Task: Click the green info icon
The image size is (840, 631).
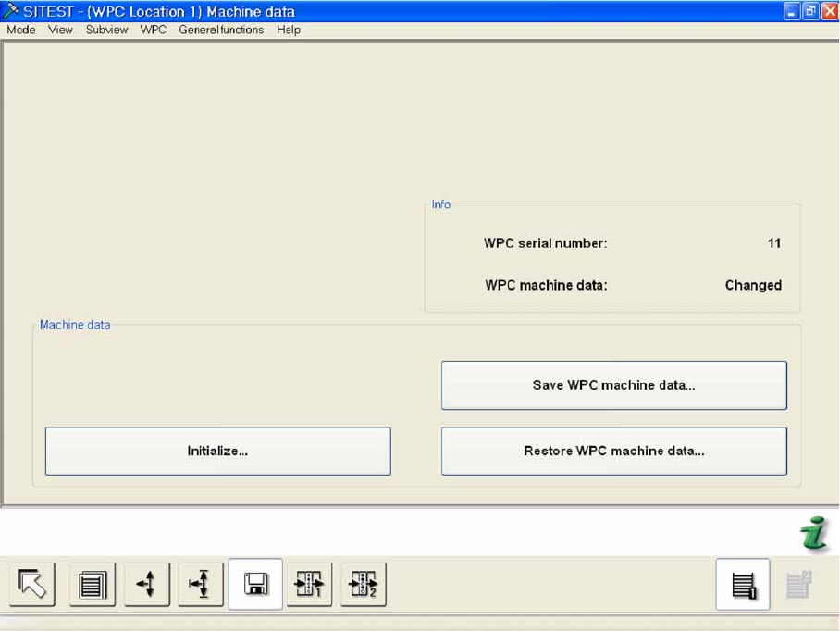Action: point(814,534)
